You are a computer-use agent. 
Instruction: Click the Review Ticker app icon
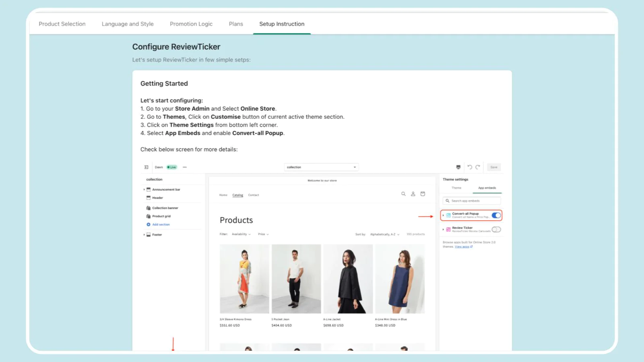[x=448, y=230]
